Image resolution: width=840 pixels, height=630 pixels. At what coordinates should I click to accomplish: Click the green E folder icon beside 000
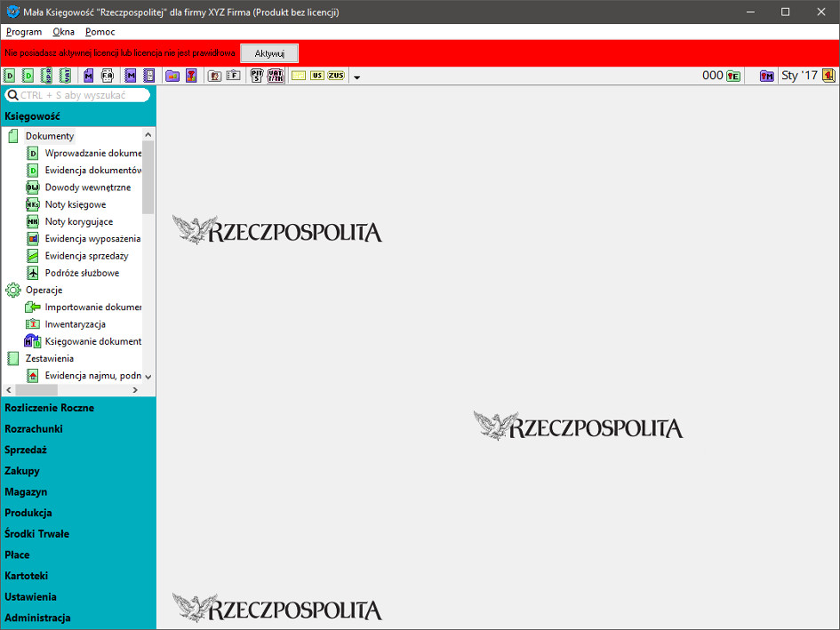[734, 76]
